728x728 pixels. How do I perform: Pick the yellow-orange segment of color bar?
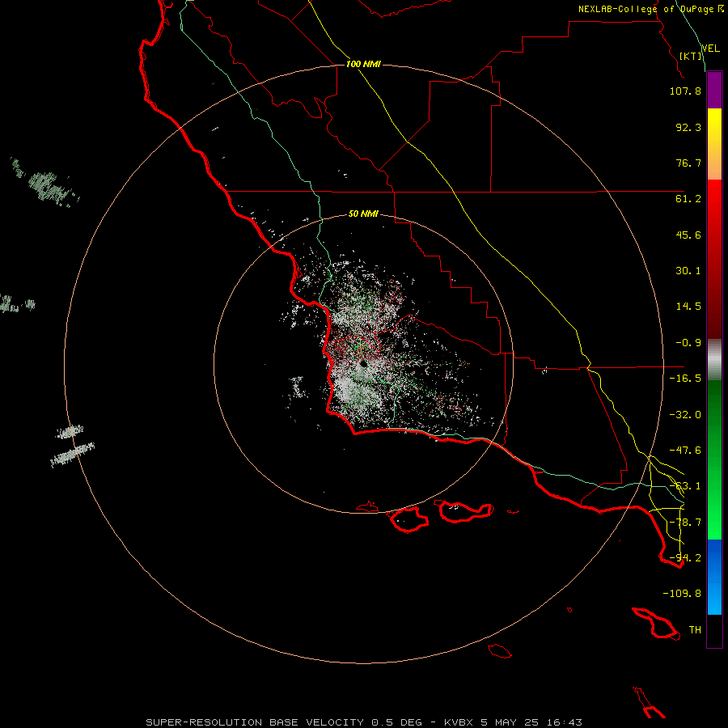[714, 144]
